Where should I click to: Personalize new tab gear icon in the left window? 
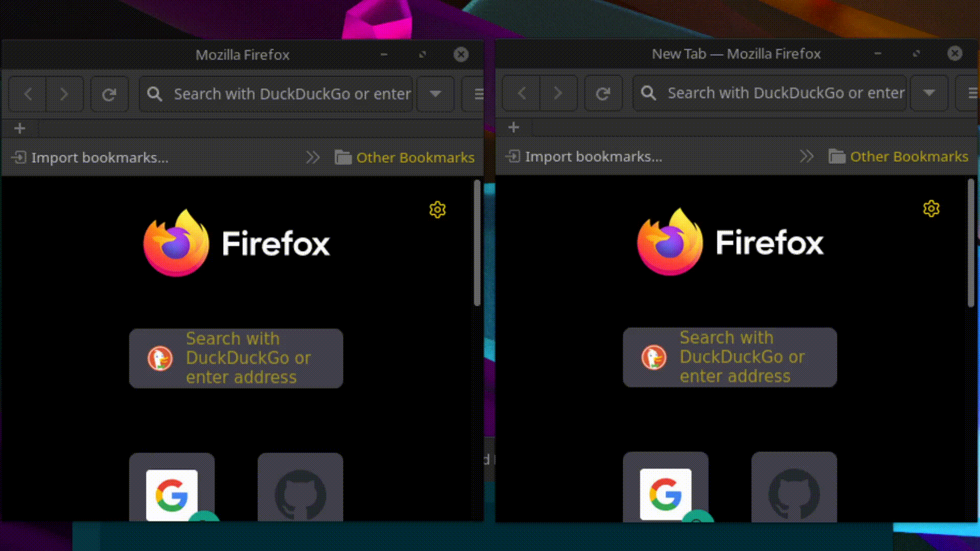point(437,210)
